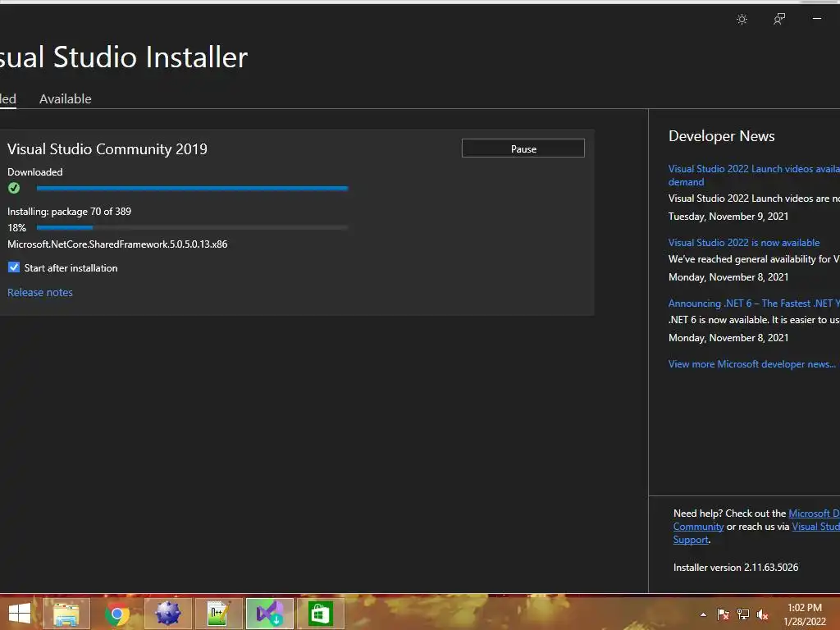The height and width of the screenshot is (630, 840).
Task: Click the Downloaded progress bar
Action: coord(192,188)
